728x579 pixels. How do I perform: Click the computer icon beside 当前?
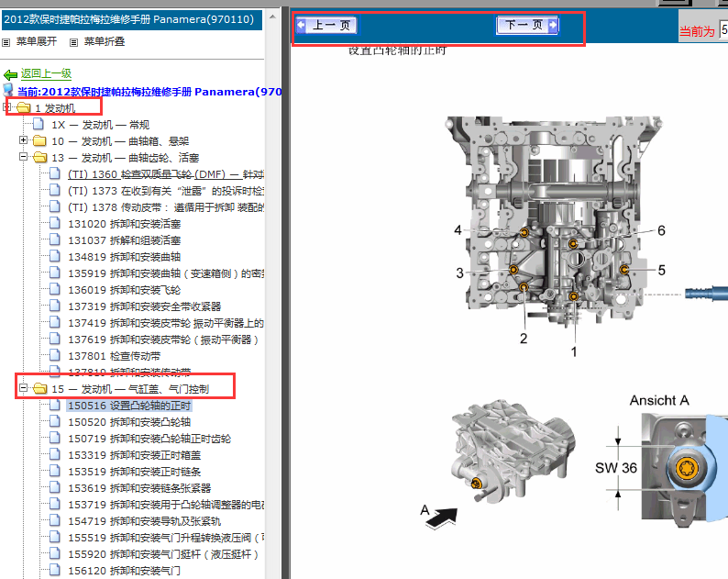click(x=8, y=90)
